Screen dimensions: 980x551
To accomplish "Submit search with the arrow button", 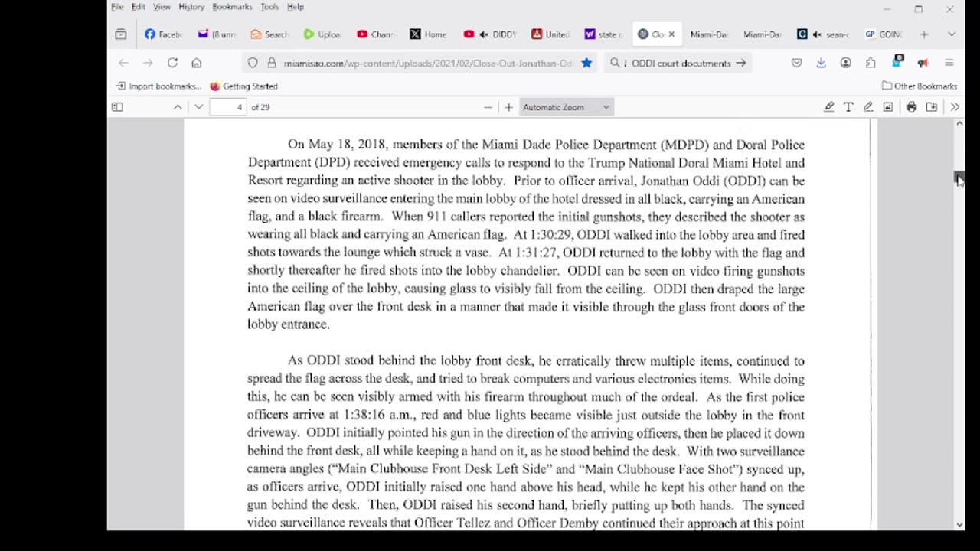I will [x=740, y=64].
